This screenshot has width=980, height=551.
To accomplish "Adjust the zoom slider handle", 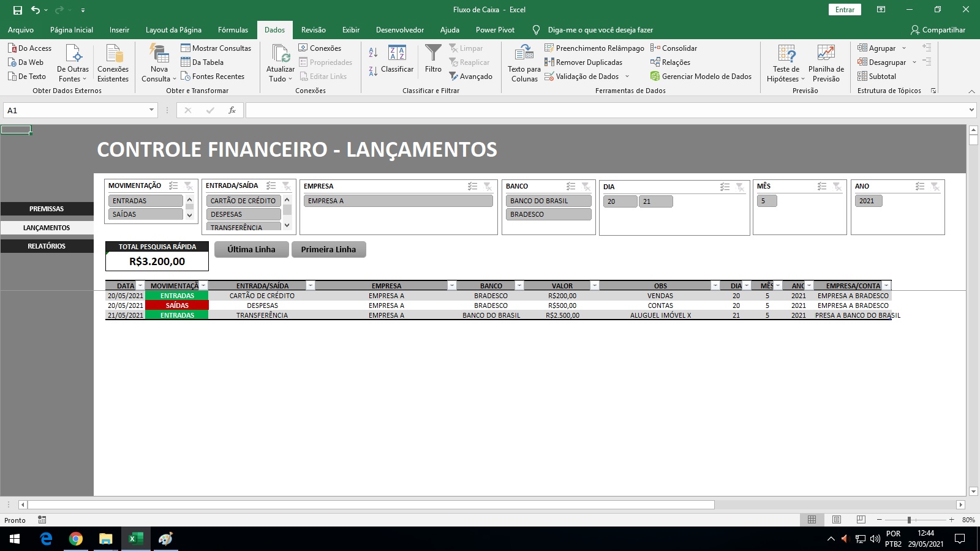I will [x=909, y=520].
